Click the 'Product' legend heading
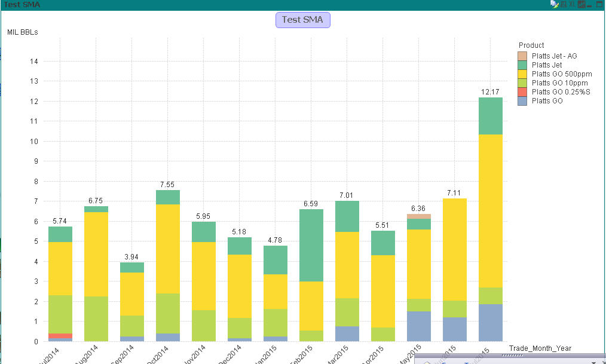 (531, 45)
